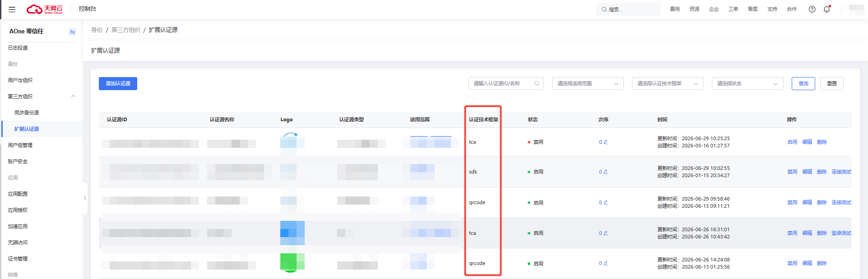Open the applicable scope dropdown
Image resolution: width=868 pixels, height=279 pixels.
pyautogui.click(x=588, y=83)
